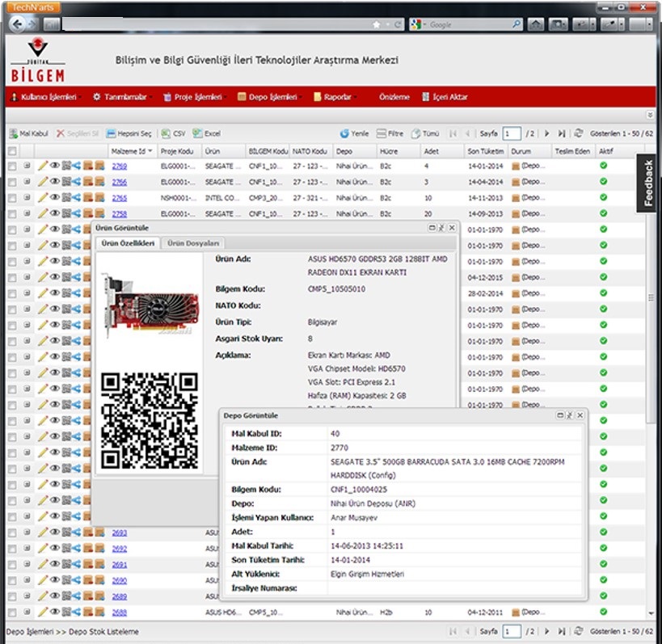Open Malzeme link 2766

pos(120,183)
